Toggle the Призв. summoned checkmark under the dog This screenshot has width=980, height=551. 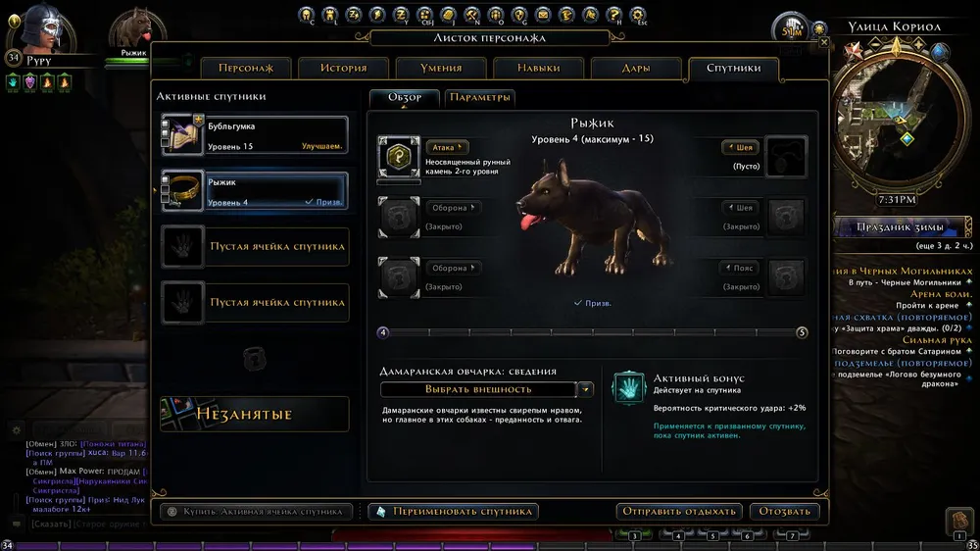593,303
